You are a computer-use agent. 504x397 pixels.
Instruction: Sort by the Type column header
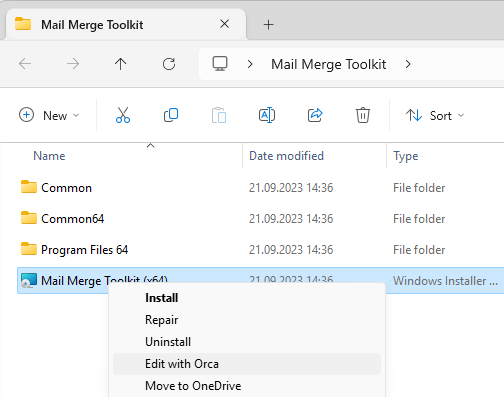(405, 156)
